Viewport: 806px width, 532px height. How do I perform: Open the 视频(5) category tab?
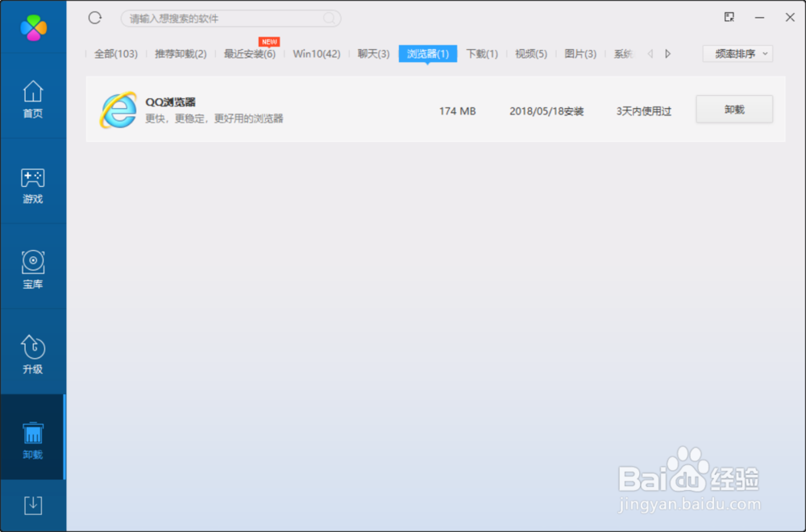(x=530, y=53)
